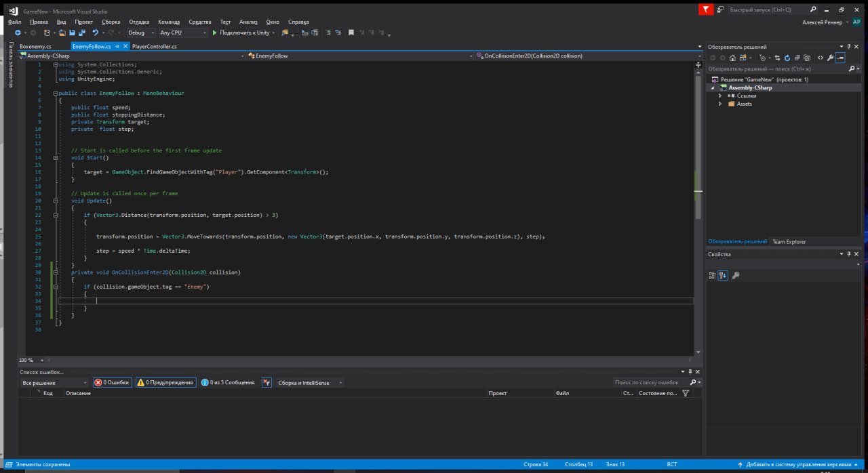Viewport: 868px width, 473px height.
Task: Open Properties wrench icon in Solution Explorer
Action: (x=829, y=58)
